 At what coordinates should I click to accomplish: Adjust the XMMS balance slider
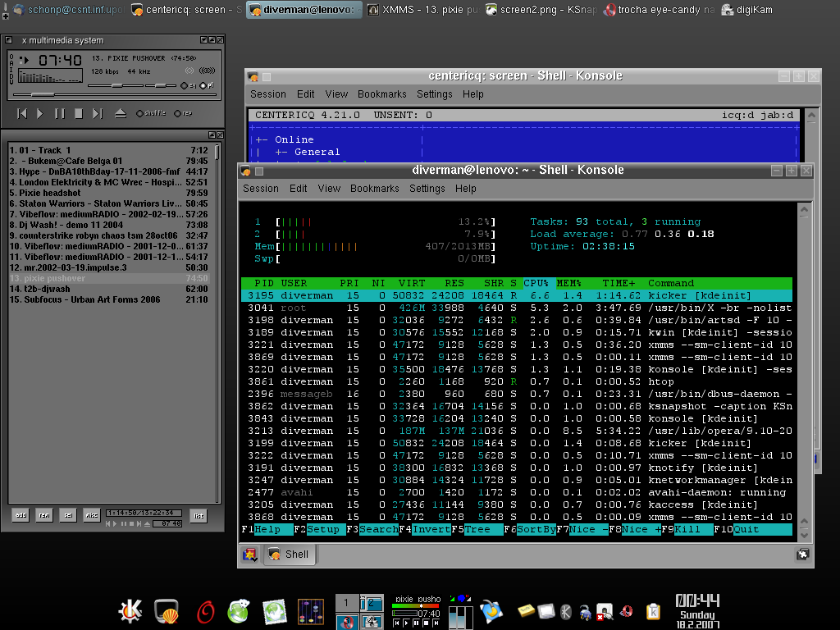point(160,85)
